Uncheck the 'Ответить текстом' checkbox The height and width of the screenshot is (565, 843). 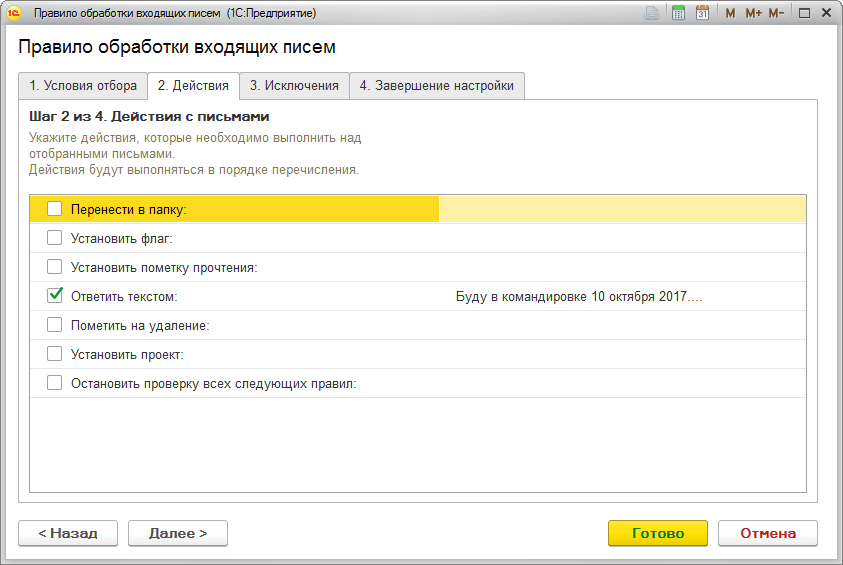[54, 296]
